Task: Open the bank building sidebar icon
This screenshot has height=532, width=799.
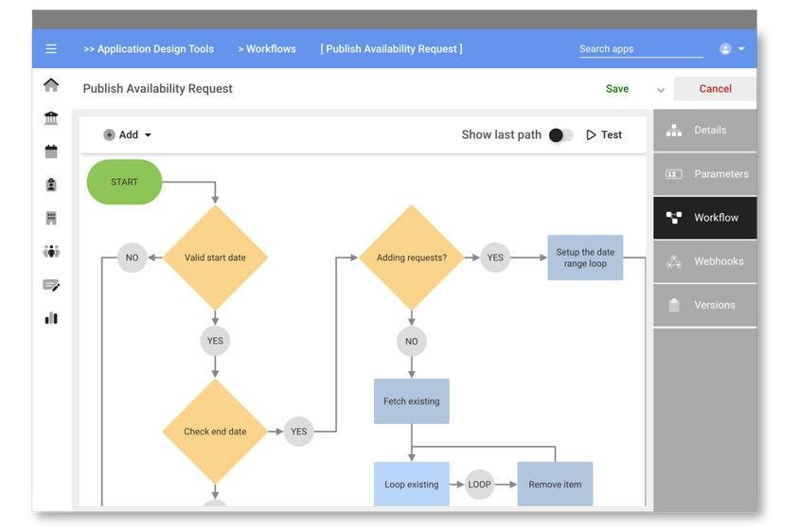Action: click(x=51, y=118)
